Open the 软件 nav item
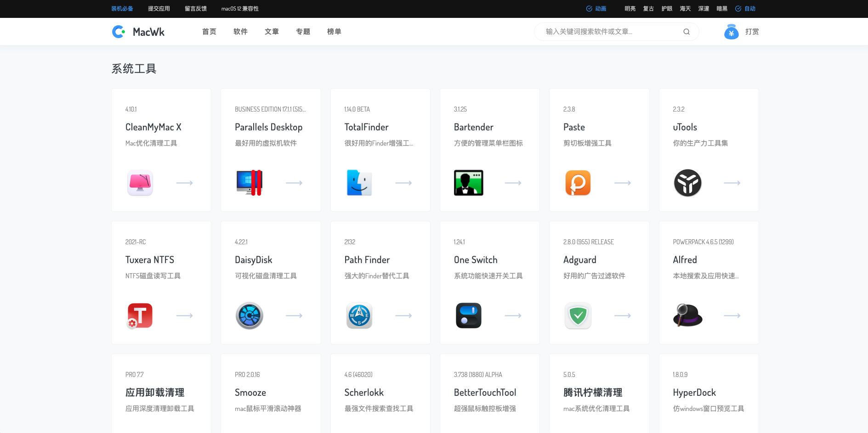The width and height of the screenshot is (868, 433). tap(240, 32)
